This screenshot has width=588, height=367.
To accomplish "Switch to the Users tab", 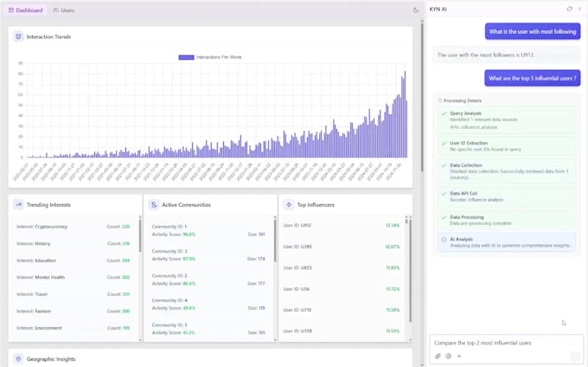I will (x=63, y=10).
